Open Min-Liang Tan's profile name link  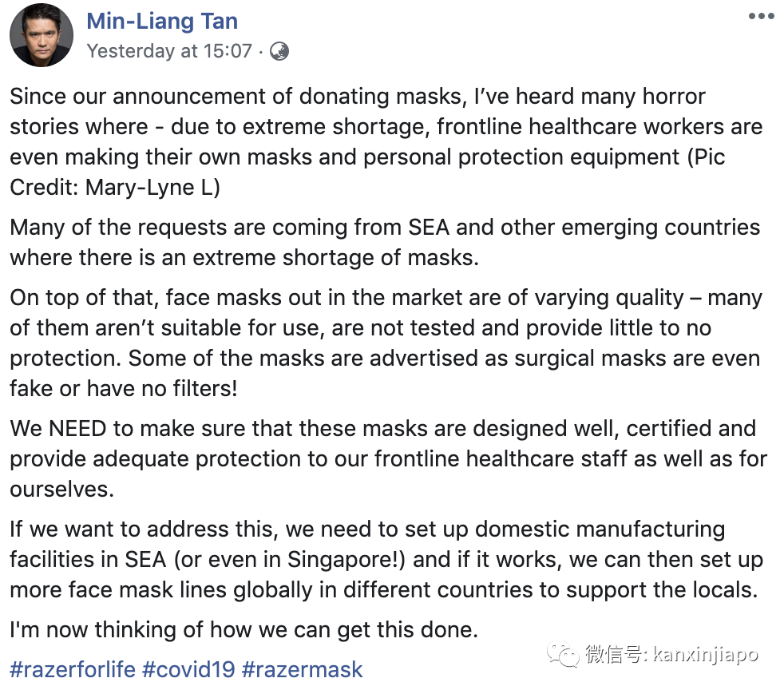pyautogui.click(x=162, y=21)
